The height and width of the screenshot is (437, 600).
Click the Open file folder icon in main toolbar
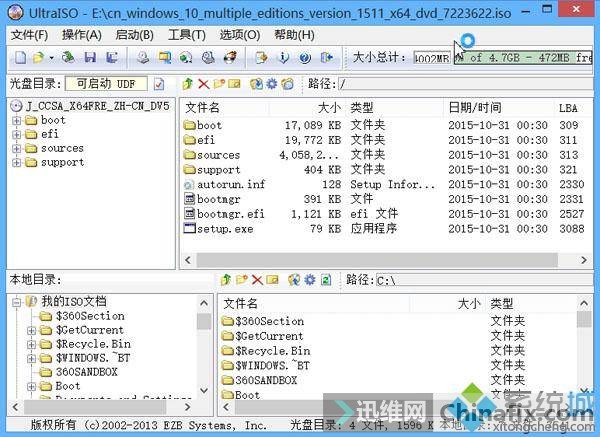(38, 58)
